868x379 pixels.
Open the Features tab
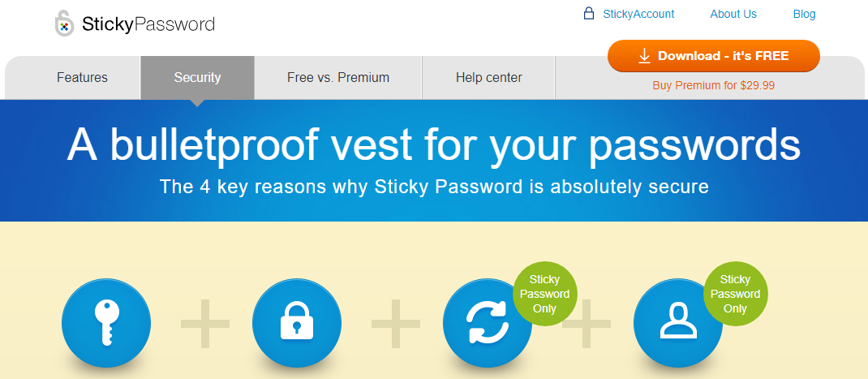82,78
